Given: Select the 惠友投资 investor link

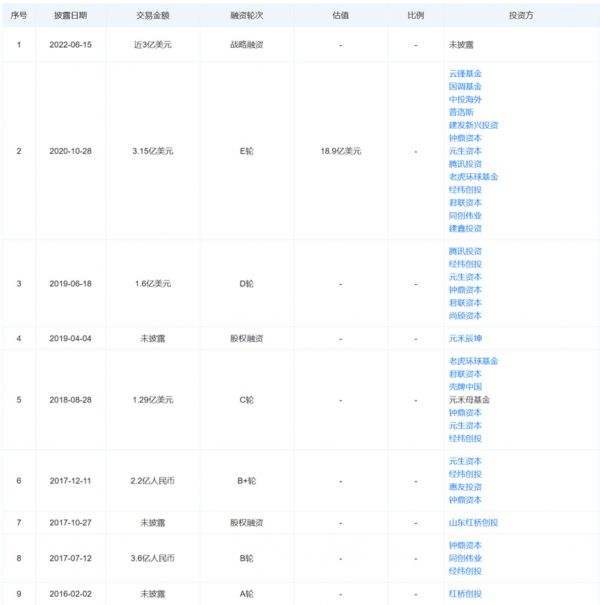Looking at the screenshot, I should click(465, 487).
